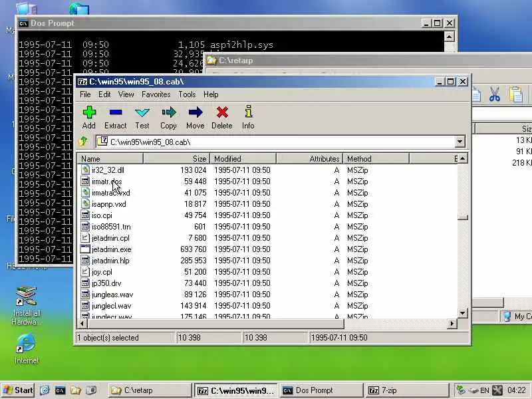Screen dimensions: 532x399
Task: Click the Dos Prompt window scroll up arrow
Action: click(x=450, y=37)
